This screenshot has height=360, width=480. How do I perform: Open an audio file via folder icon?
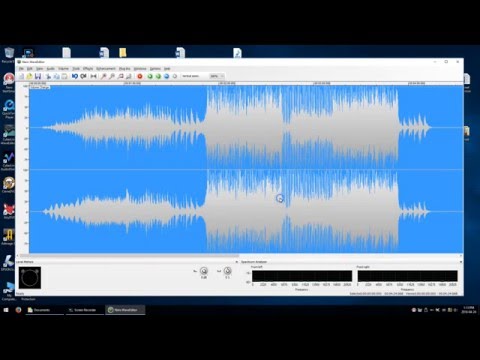pyautogui.click(x=29, y=76)
